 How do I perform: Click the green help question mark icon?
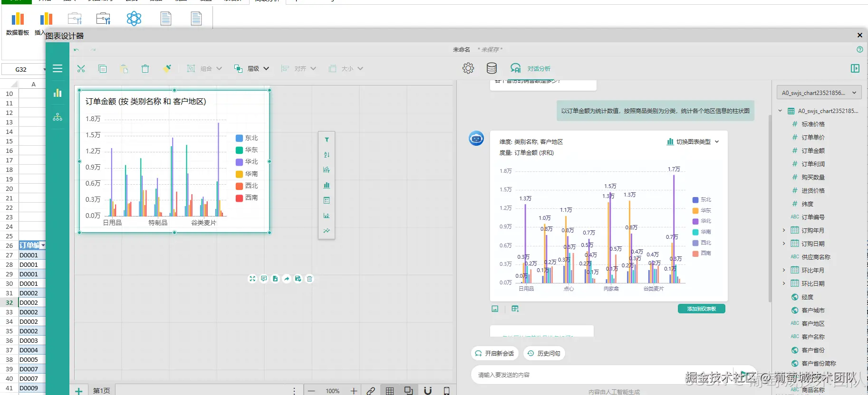click(x=859, y=49)
